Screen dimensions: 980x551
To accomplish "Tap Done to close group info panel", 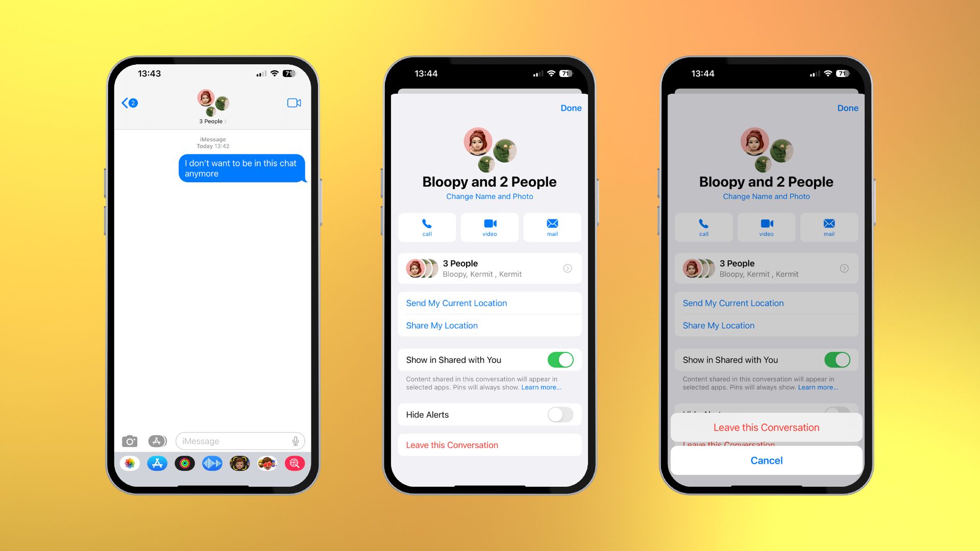I will [570, 107].
